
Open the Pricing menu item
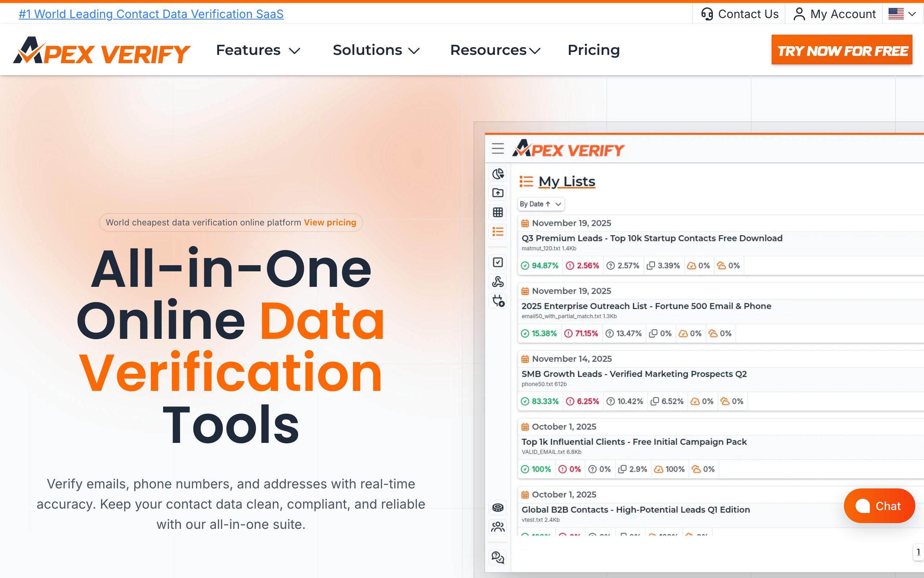coord(594,50)
